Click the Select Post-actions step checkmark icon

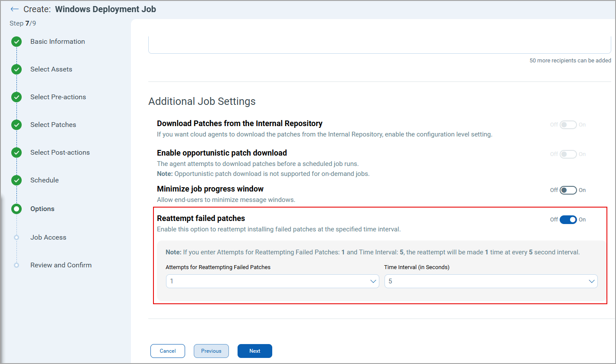(x=16, y=153)
